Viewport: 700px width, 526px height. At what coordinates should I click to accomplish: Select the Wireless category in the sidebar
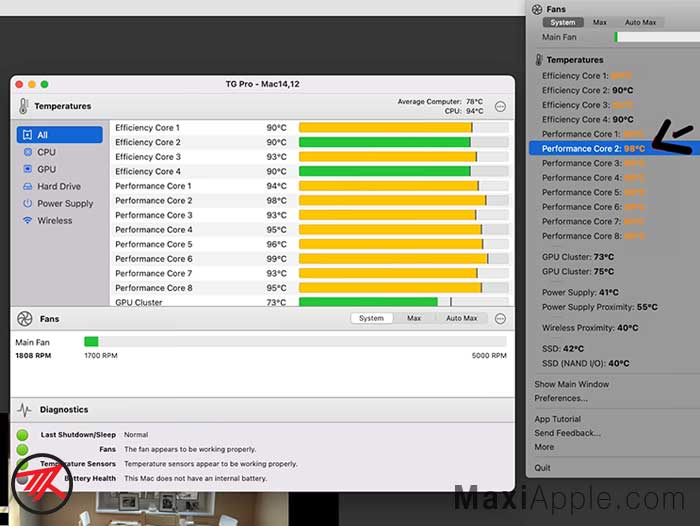click(54, 220)
